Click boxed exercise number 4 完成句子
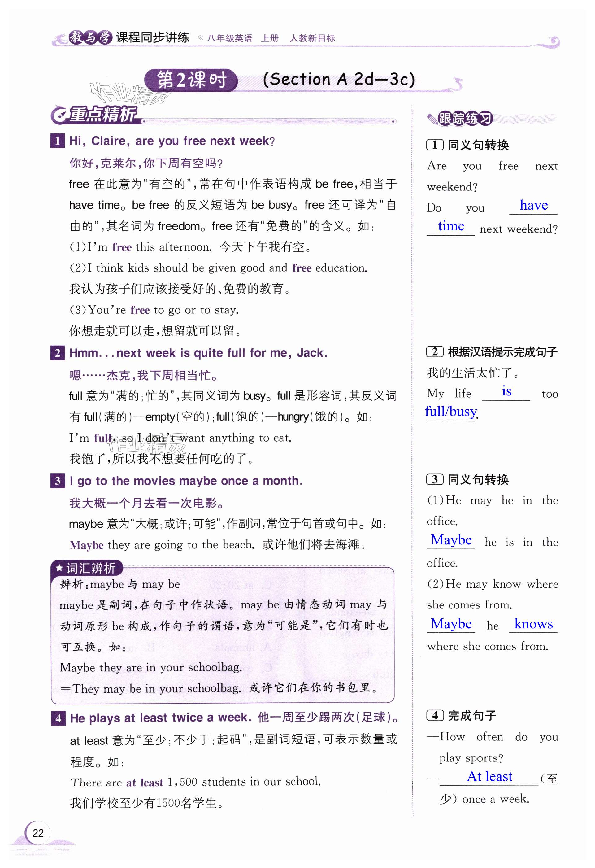This screenshot has height=868, width=595. (435, 716)
